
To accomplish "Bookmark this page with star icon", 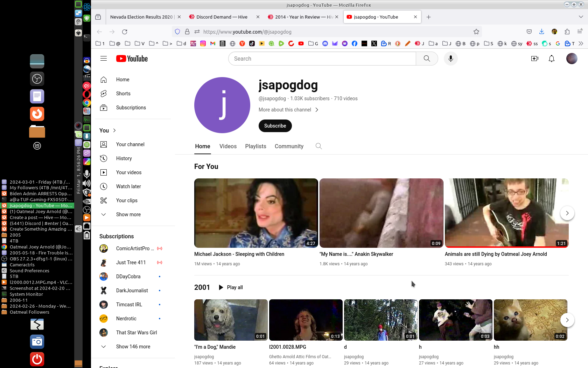I will click(x=476, y=32).
